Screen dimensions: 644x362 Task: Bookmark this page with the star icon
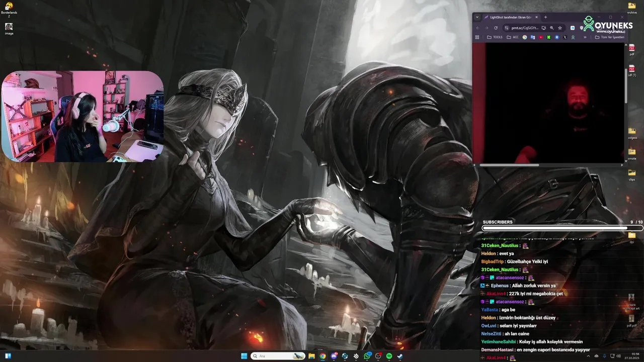click(x=560, y=28)
